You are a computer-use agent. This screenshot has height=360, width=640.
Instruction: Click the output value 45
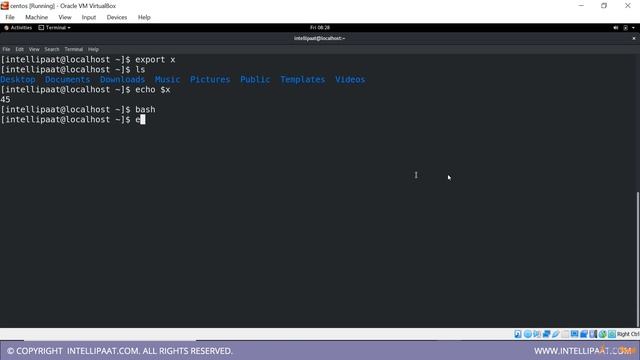[5, 100]
